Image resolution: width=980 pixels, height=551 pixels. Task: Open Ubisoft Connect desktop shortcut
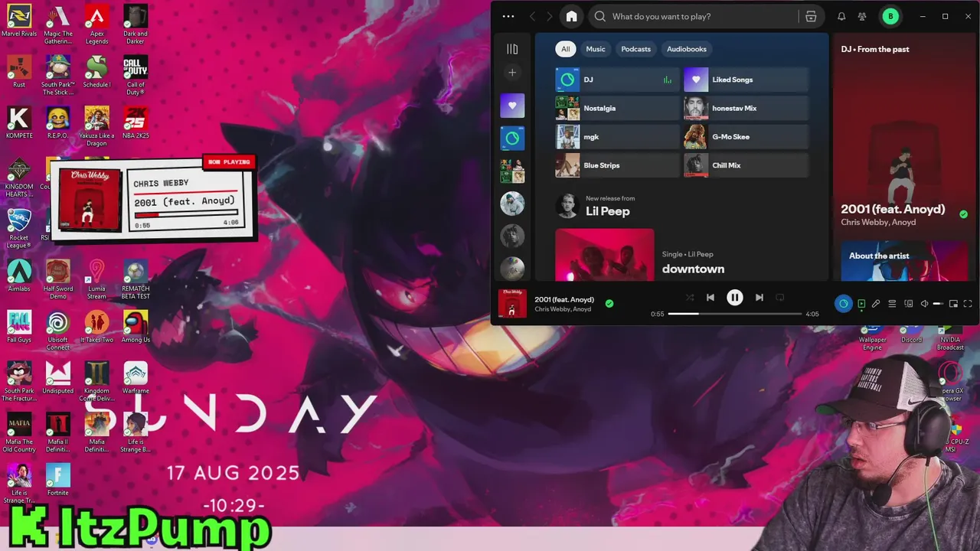[57, 330]
